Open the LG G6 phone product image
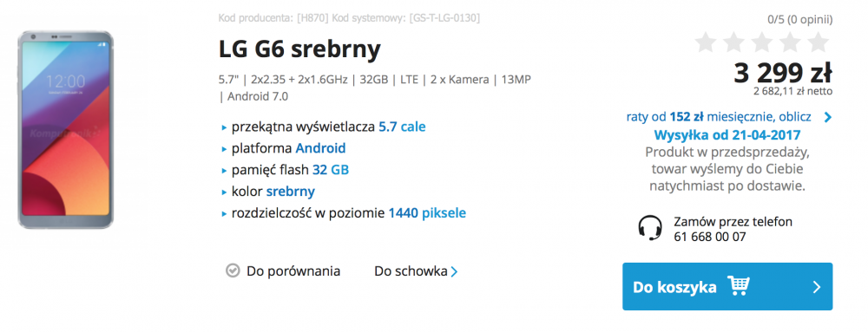The height and width of the screenshot is (332, 868). 65,130
